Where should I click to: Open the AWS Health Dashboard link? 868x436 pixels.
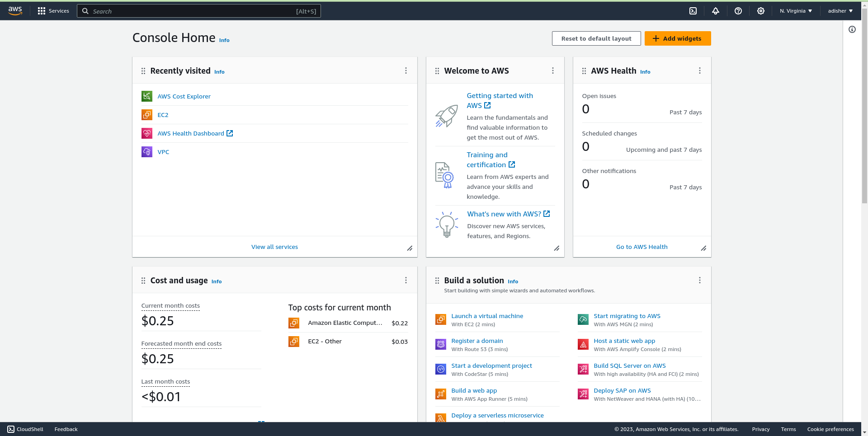[195, 133]
